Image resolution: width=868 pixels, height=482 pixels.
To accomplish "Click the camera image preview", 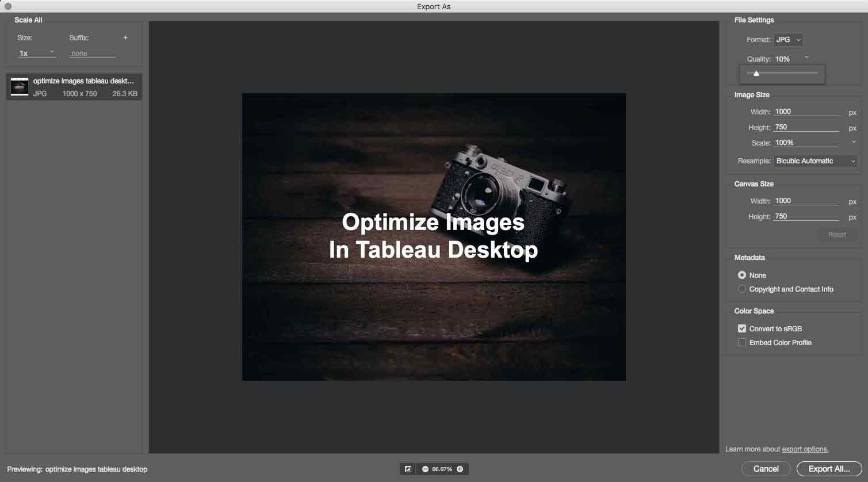I will click(434, 236).
